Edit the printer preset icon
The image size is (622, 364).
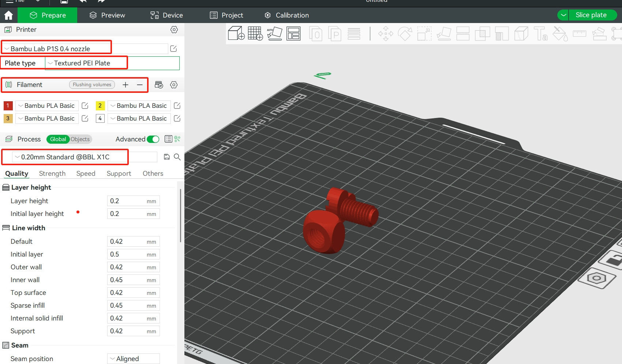point(173,49)
